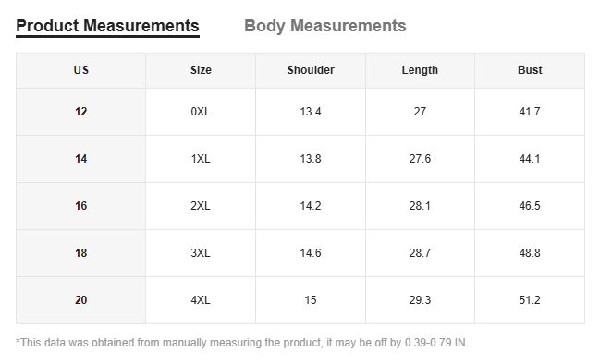Click the manual measuring disclaimer note
Screen dimensions: 612x364
(x=242, y=343)
